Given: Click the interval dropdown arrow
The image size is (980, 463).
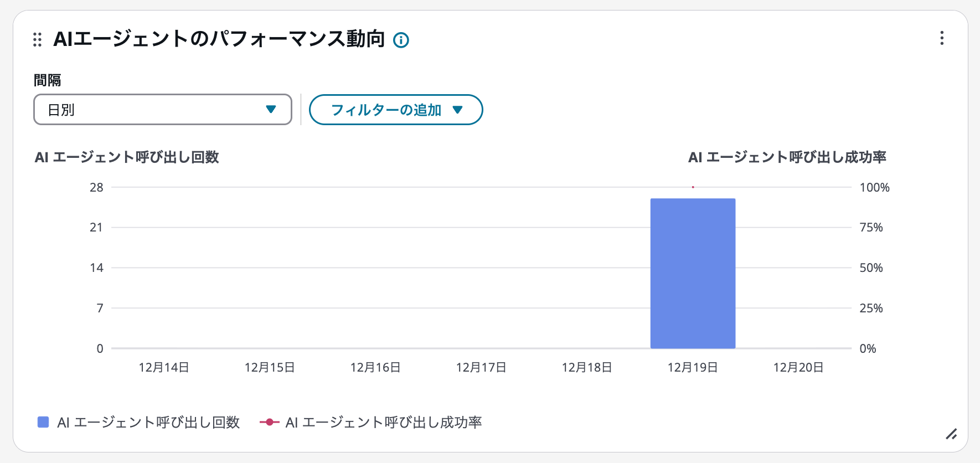Looking at the screenshot, I should coord(271,110).
